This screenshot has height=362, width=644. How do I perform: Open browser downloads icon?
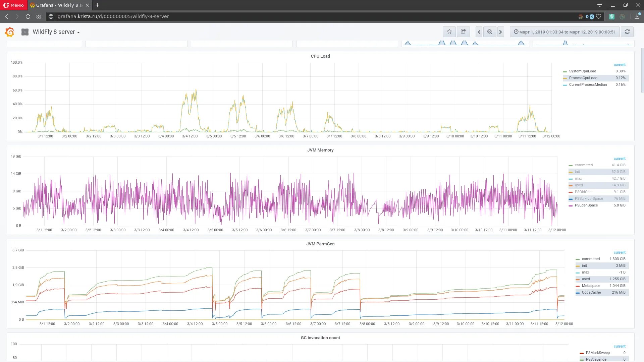coord(637,16)
